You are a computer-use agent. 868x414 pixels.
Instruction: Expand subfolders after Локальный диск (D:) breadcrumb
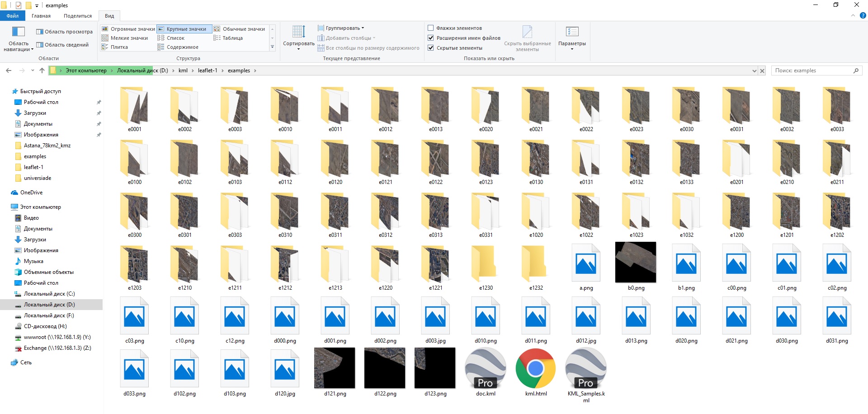coord(174,71)
